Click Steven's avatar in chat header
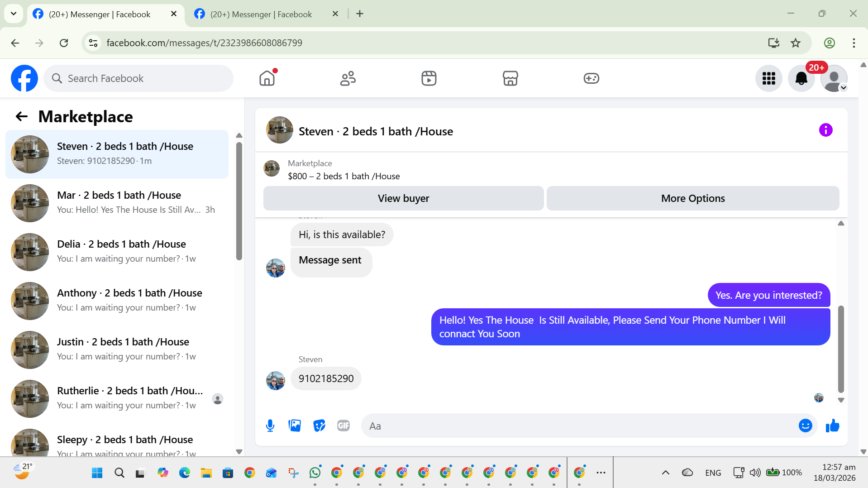Screen dimensions: 868x488 (x=279, y=130)
